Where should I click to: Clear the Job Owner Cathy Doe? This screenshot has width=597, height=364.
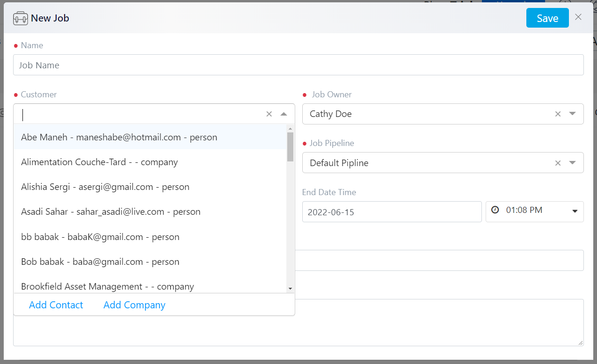(558, 114)
